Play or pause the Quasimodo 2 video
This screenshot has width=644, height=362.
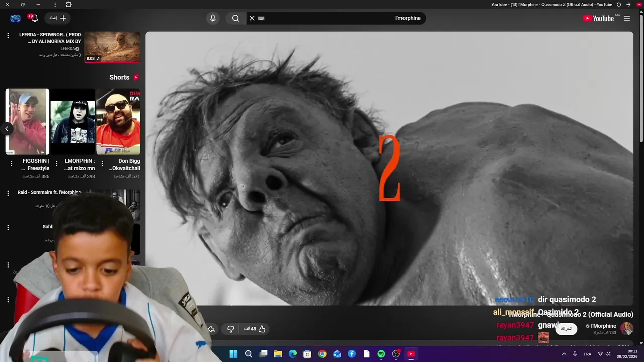389,168
